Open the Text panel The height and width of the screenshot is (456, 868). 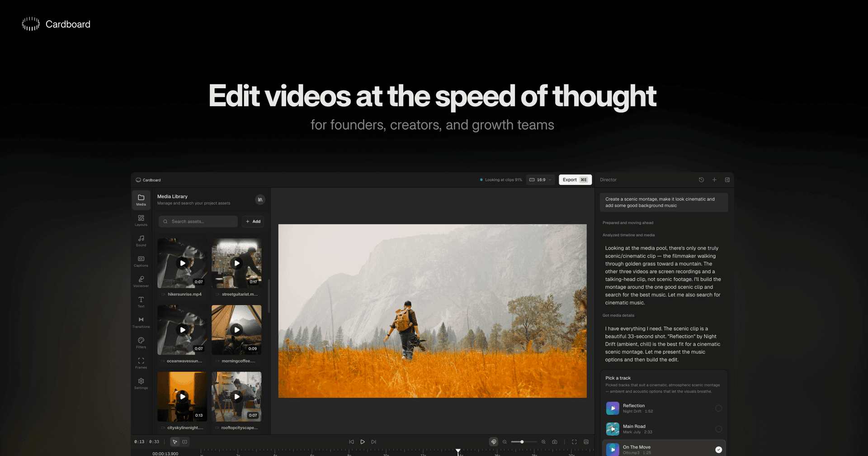[x=141, y=302]
